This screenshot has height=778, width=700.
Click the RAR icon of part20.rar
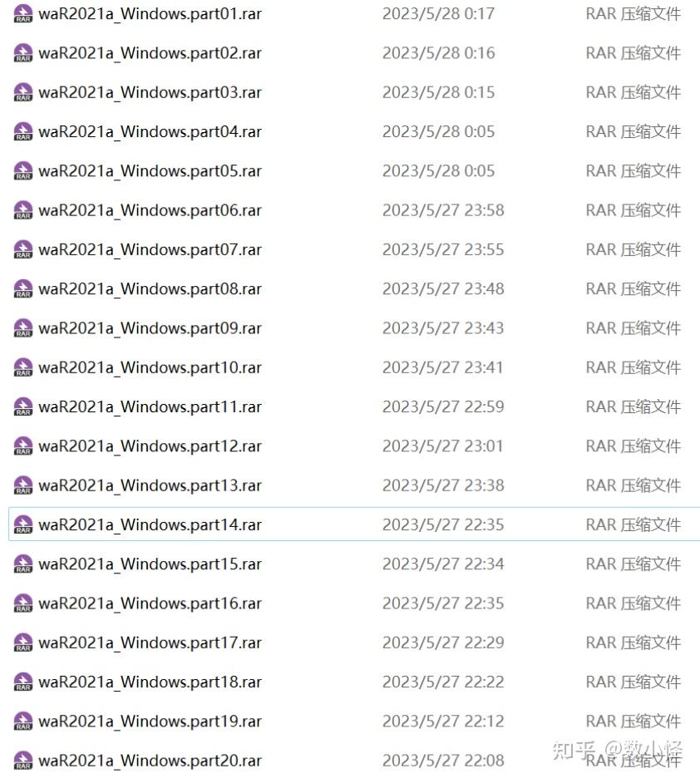pos(22,761)
